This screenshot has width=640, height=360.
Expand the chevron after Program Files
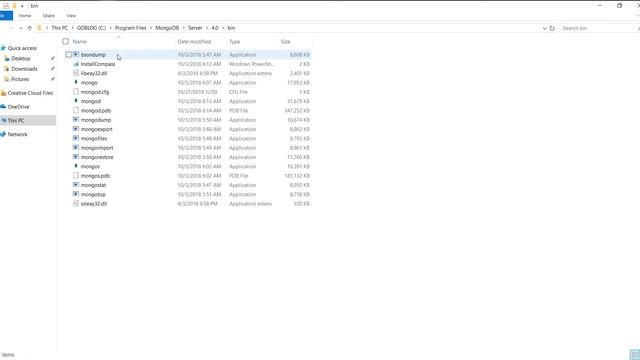pyautogui.click(x=151, y=28)
